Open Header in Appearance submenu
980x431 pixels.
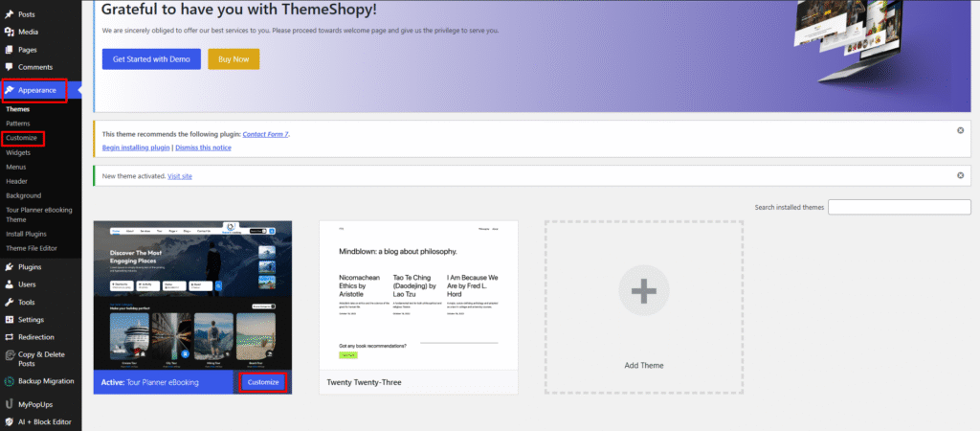pos(17,181)
